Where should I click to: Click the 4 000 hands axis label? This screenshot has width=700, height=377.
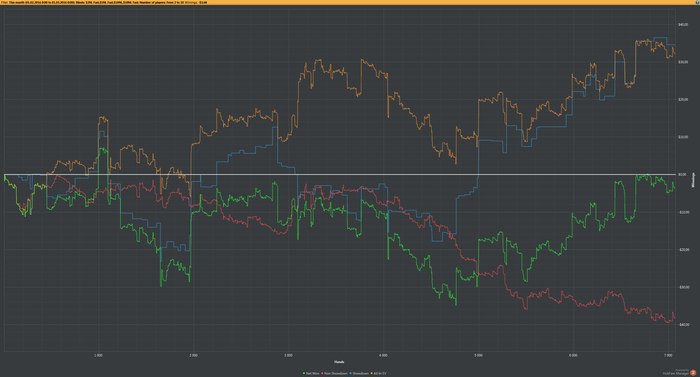(383, 356)
